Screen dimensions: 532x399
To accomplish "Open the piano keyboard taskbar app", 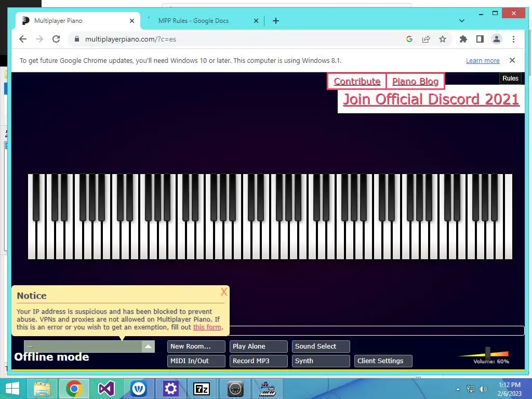I will (268, 389).
